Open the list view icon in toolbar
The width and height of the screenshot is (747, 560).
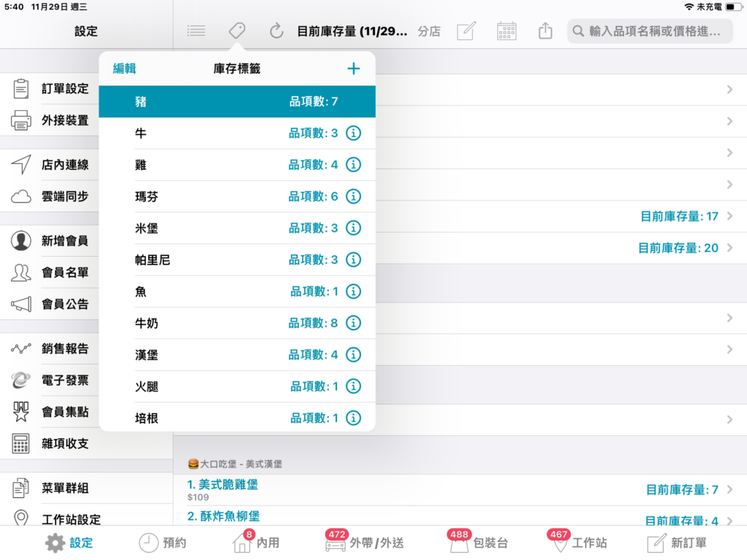196,31
